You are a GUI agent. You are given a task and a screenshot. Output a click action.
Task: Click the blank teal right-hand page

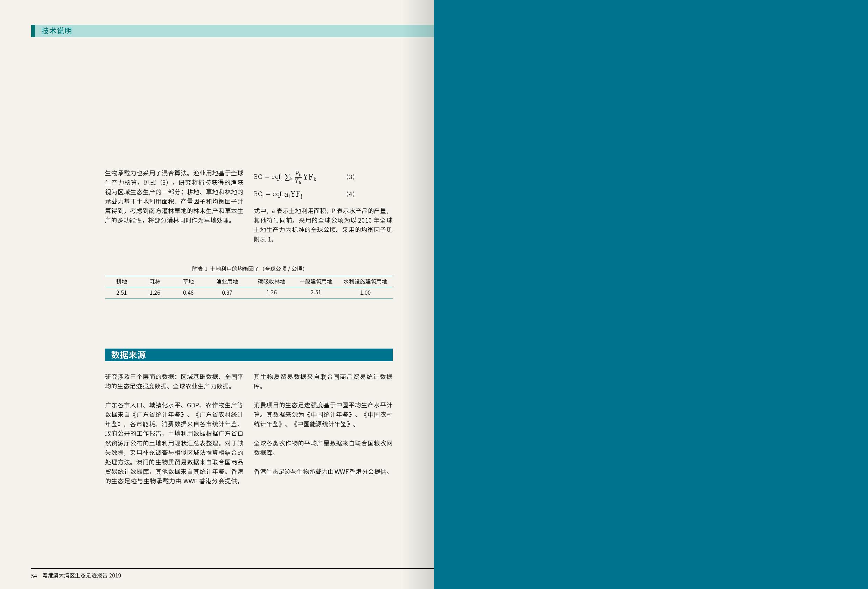click(651, 294)
